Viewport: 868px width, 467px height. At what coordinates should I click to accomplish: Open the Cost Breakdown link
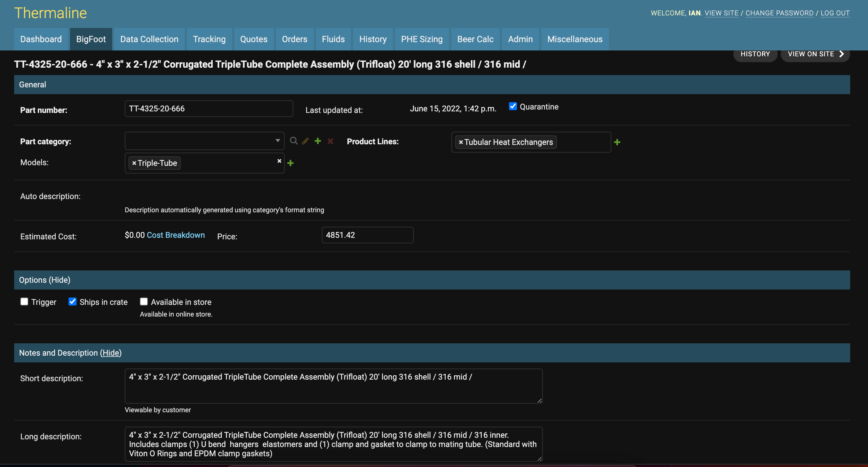click(x=176, y=235)
